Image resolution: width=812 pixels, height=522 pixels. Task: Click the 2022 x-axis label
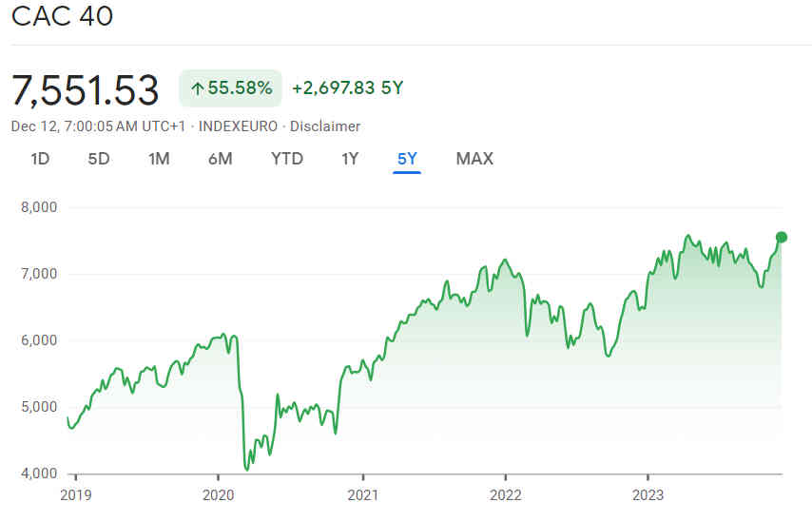(x=505, y=494)
